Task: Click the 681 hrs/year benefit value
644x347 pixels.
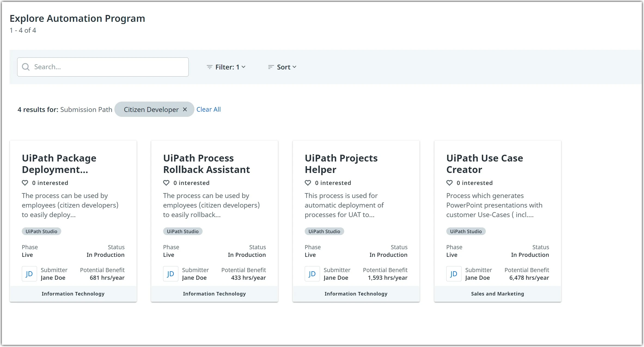Action: click(107, 278)
